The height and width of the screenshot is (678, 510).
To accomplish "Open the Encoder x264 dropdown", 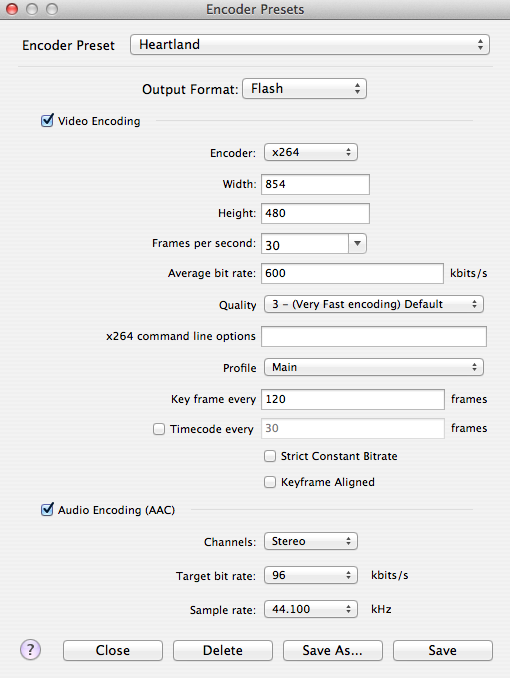I will click(x=311, y=152).
